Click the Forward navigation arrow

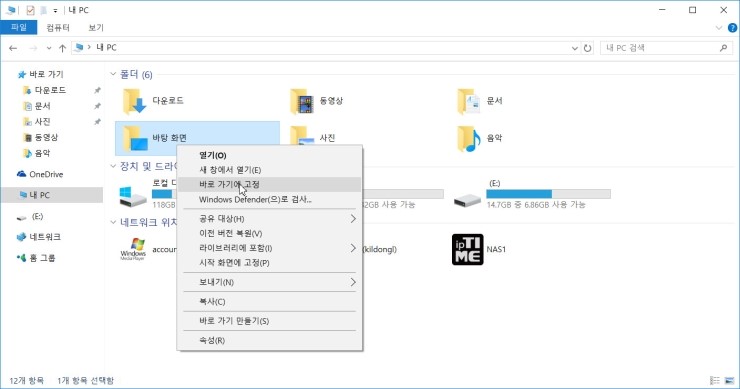33,48
